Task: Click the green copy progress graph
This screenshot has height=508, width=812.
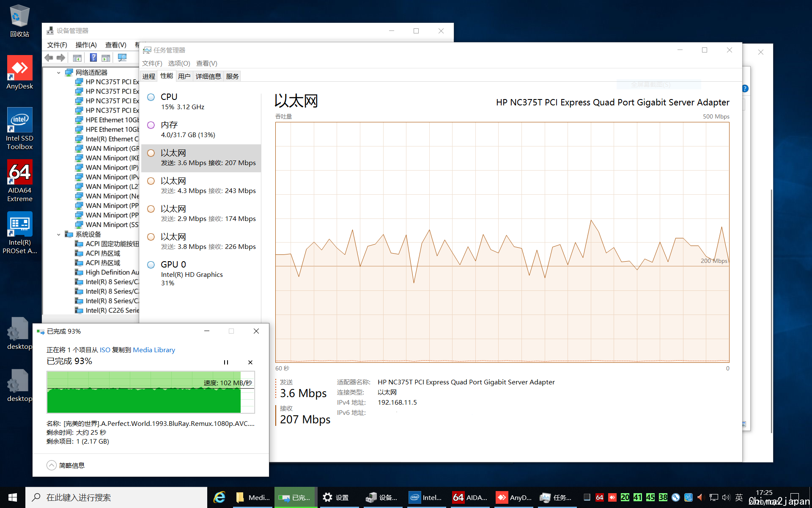Action: (x=151, y=392)
